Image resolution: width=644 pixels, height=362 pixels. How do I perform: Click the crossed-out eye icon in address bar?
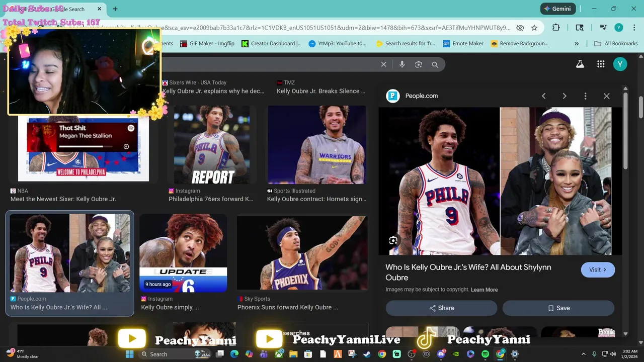click(520, 28)
